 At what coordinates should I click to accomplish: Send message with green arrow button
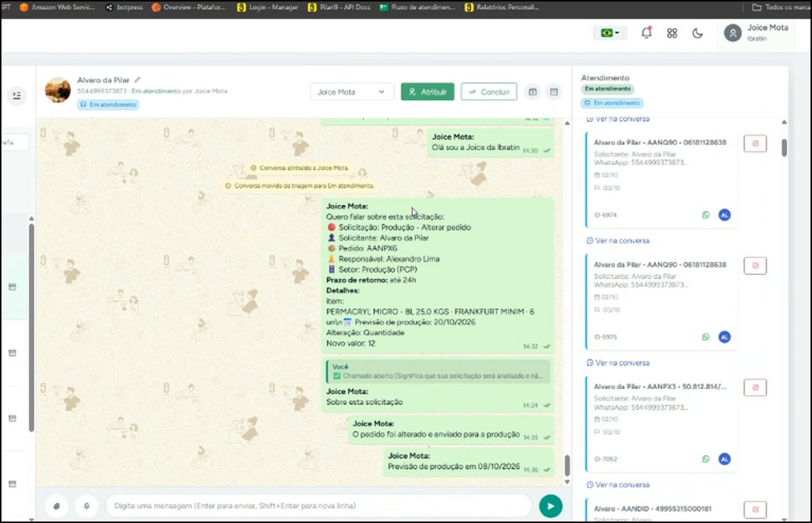[x=551, y=506]
